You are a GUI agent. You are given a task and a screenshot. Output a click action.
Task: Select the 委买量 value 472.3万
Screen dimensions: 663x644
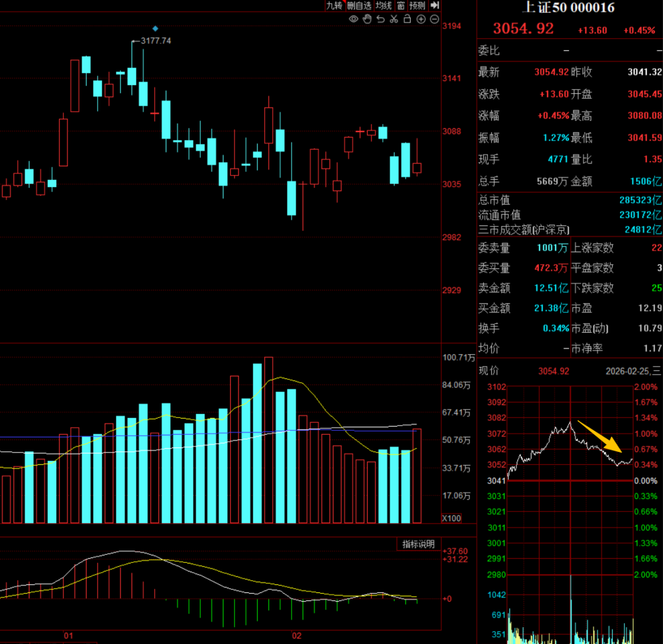tap(551, 268)
